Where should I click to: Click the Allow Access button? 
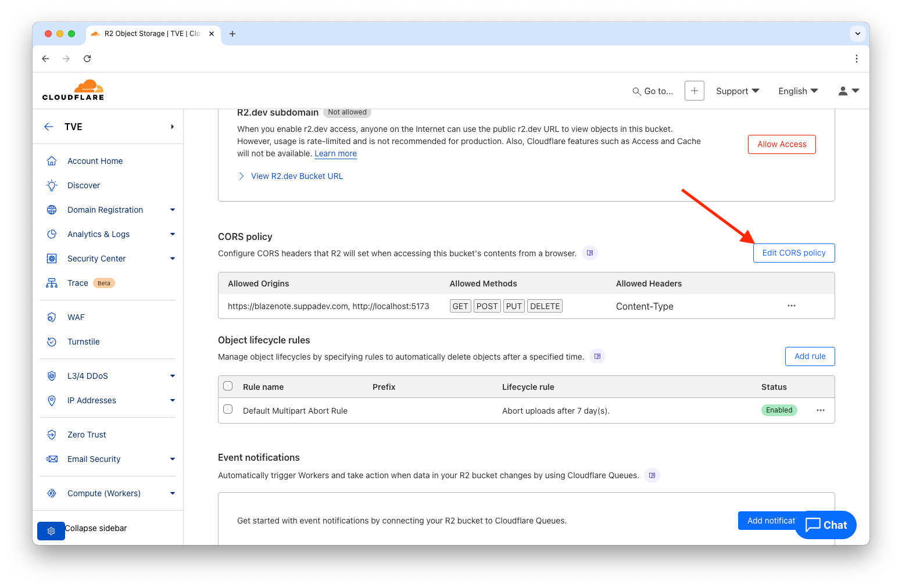(781, 144)
